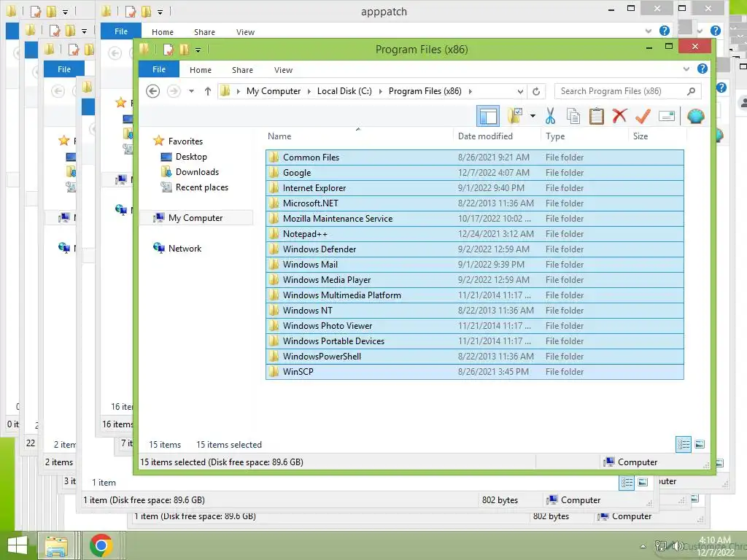Viewport: 747px width, 560px height.
Task: Expand the address bar history dropdown
Action: [520, 91]
